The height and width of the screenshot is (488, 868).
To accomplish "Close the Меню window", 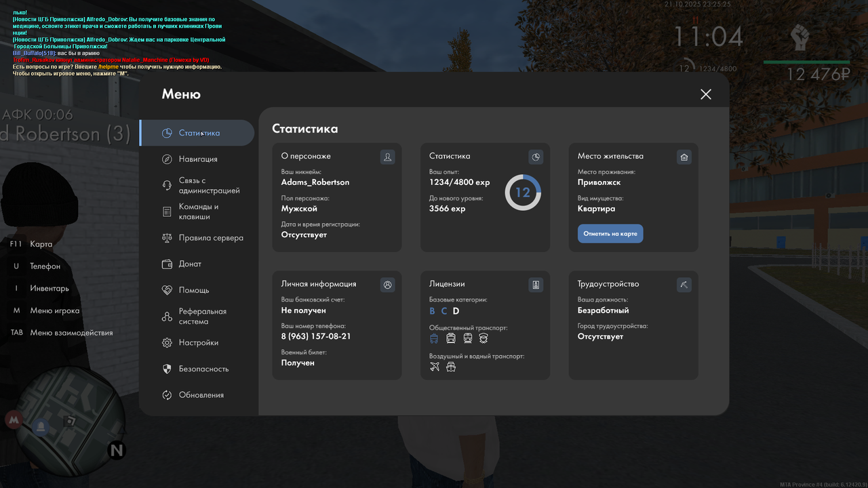I will 706,94.
